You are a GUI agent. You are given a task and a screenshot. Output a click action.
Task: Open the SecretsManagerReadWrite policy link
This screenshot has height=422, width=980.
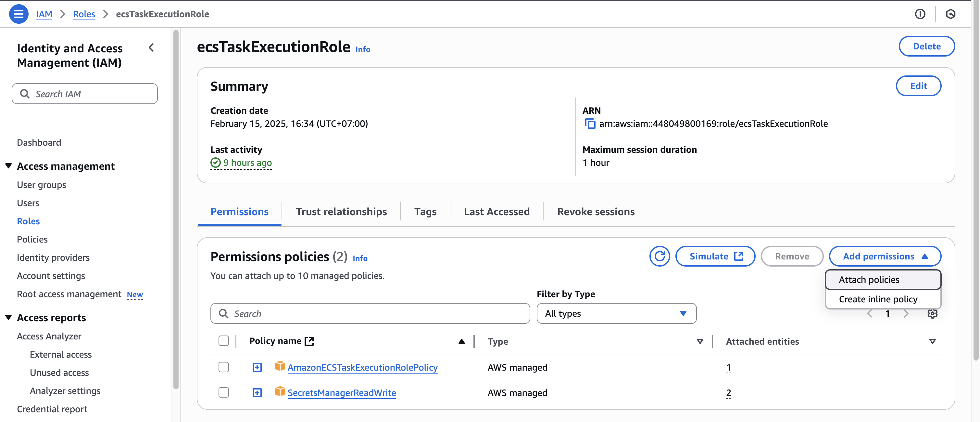pyautogui.click(x=342, y=393)
